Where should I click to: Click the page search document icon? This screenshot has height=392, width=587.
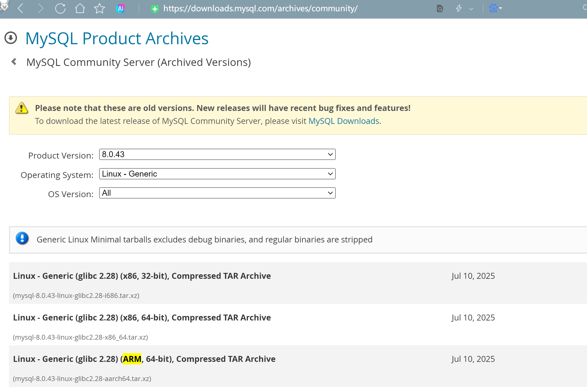(x=440, y=9)
